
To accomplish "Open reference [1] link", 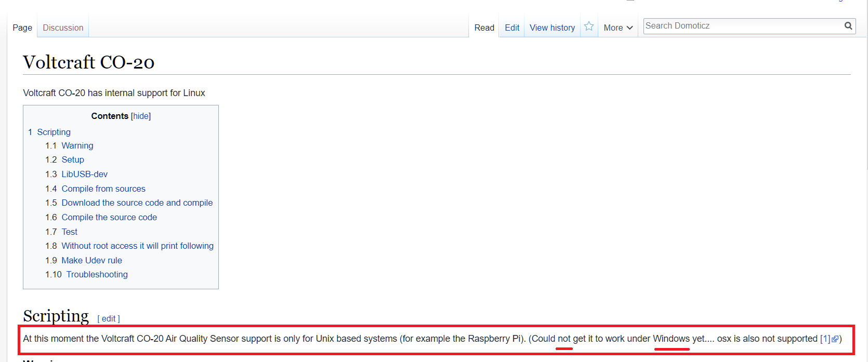I will pyautogui.click(x=825, y=339).
